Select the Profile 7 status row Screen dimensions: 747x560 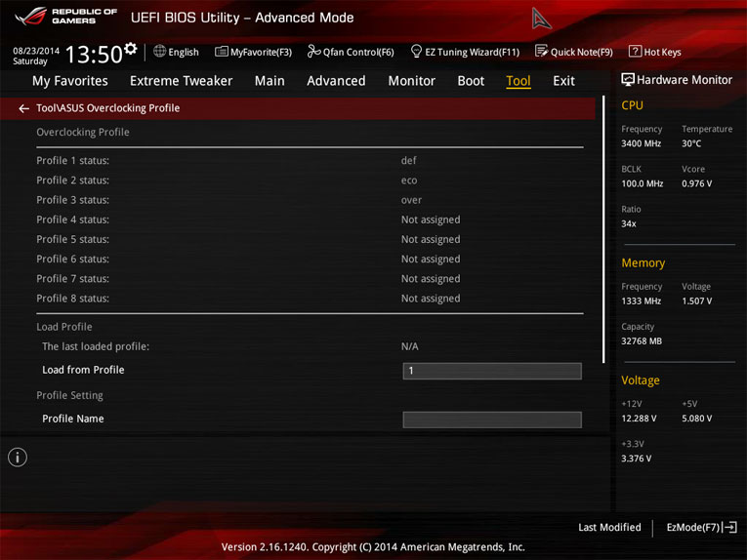coord(310,279)
